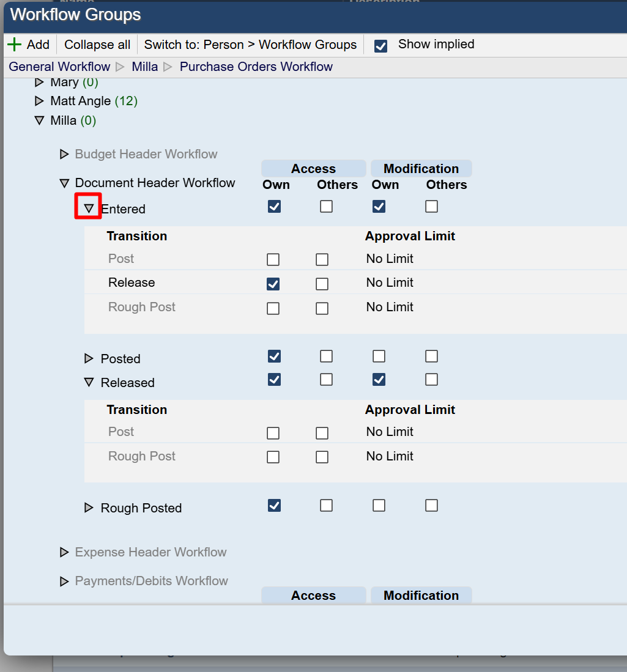Screen dimensions: 627x672
Task: Expand Payments/Debits Workflow arrow
Action: tap(64, 581)
